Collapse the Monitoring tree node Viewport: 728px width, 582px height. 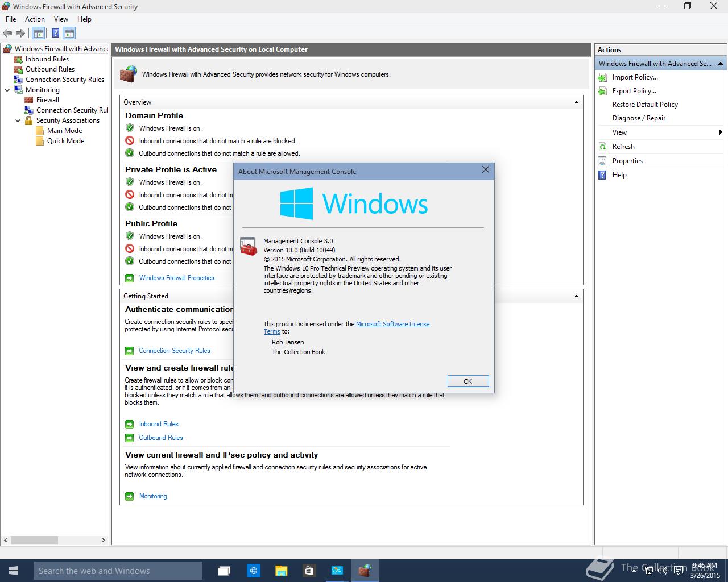(x=7, y=90)
